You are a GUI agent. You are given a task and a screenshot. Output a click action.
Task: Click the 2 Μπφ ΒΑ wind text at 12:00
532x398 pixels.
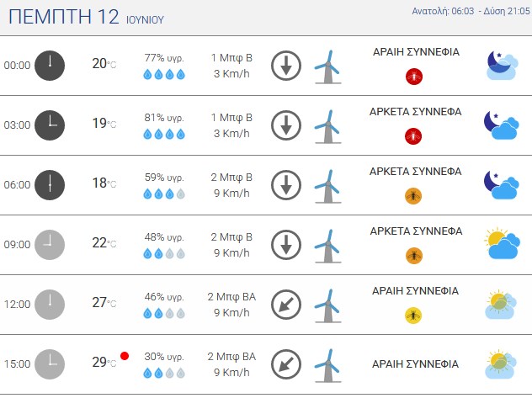click(231, 297)
